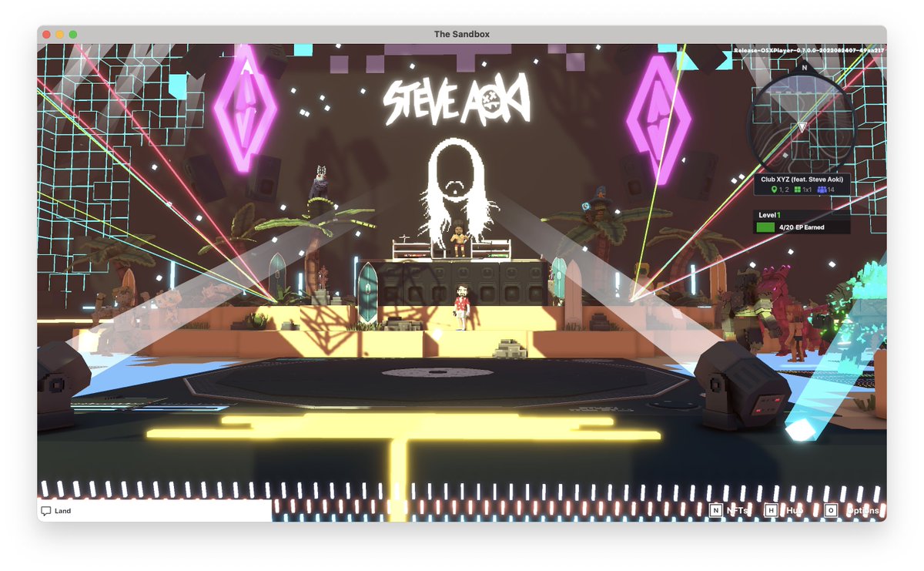The width and height of the screenshot is (924, 571).
Task: Click the small white diamond marker on minimap
Action: pyautogui.click(x=785, y=155)
